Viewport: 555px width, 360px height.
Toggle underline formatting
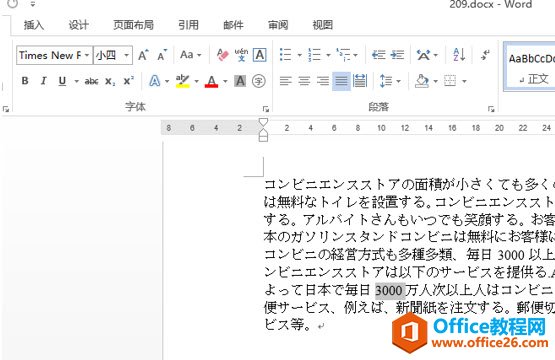point(62,81)
